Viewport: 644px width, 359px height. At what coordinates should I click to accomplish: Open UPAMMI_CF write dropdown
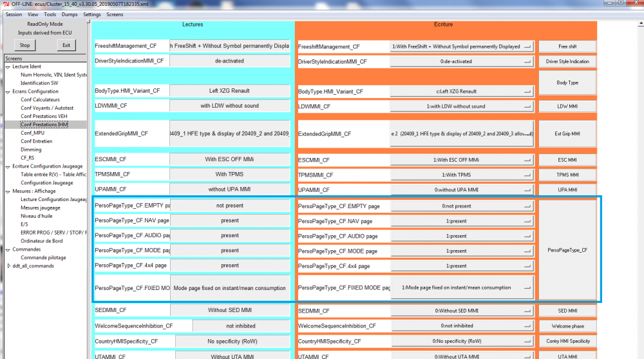pos(462,190)
